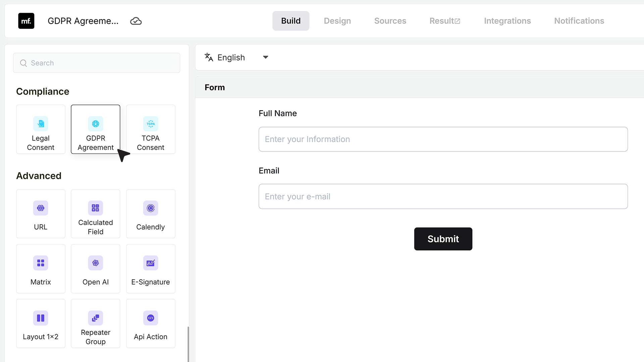Screen dimensions: 644x362
Task: Switch to the Design tab
Action: coord(337,21)
